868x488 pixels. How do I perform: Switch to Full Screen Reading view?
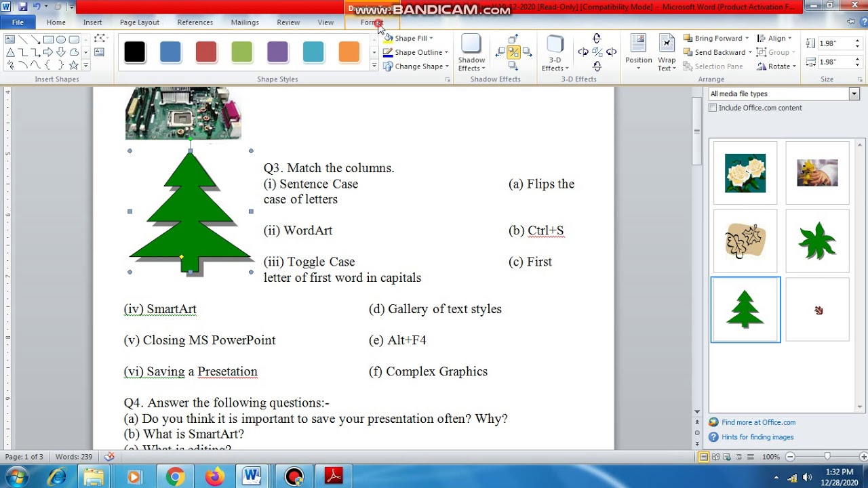pyautogui.click(x=715, y=457)
